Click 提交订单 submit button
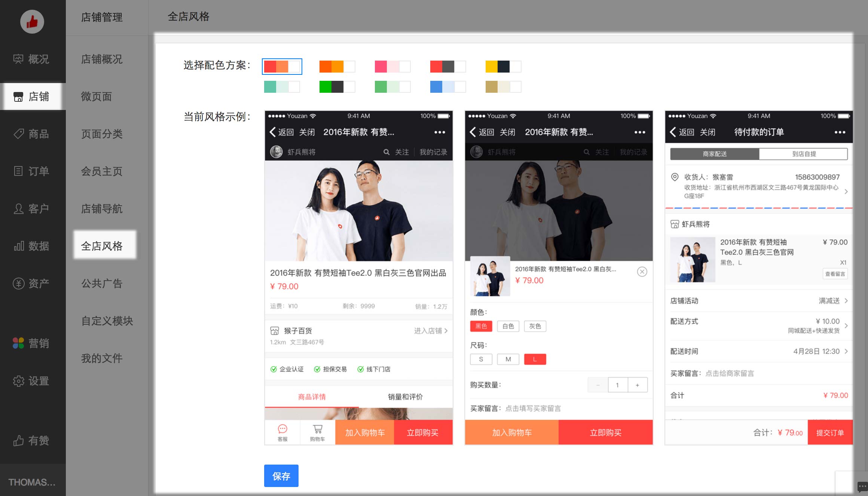Screen dimensions: 868x496 point(830,432)
